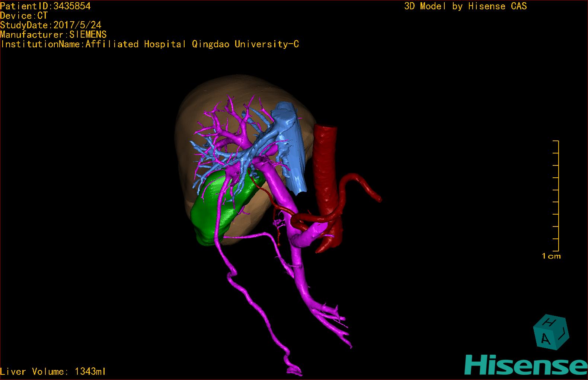Click the 1cm scale label

point(551,256)
